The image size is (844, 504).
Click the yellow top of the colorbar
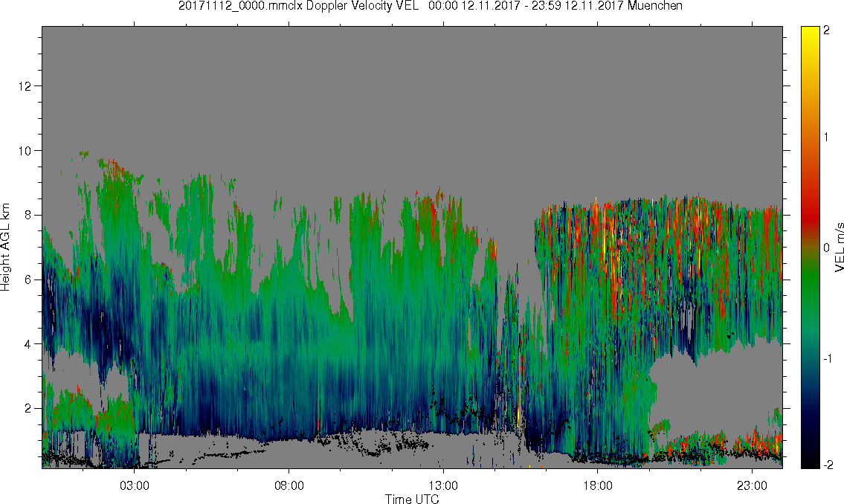(810, 33)
